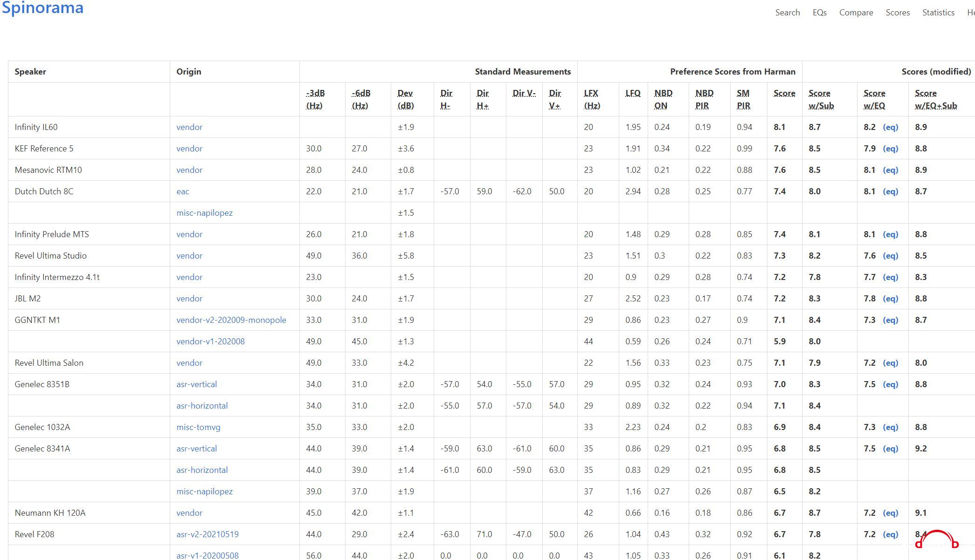Open (eq) link in Infinity Intermezzo 4.1t row
The height and width of the screenshot is (560, 975).
[890, 277]
